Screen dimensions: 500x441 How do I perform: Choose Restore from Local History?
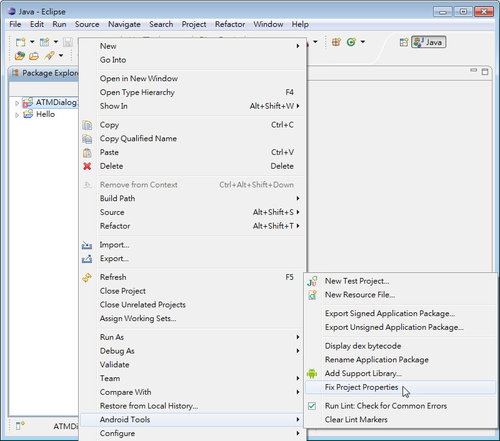tap(193, 406)
